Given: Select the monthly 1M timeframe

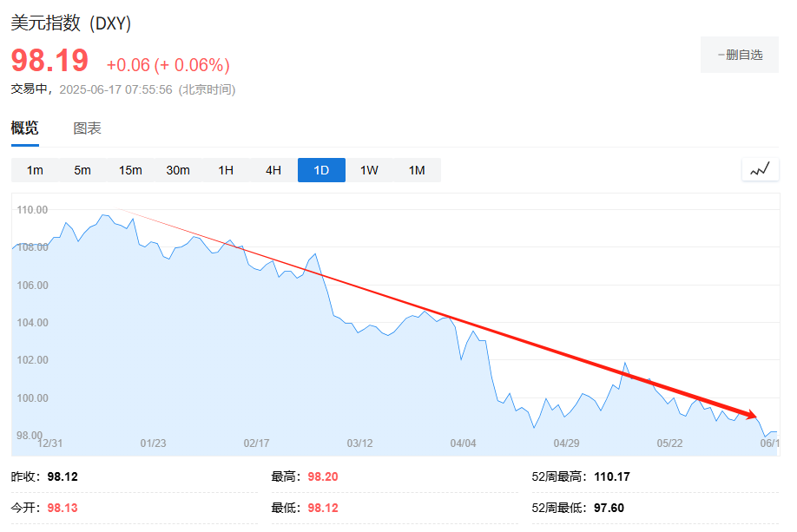Looking at the screenshot, I should coord(417,170).
